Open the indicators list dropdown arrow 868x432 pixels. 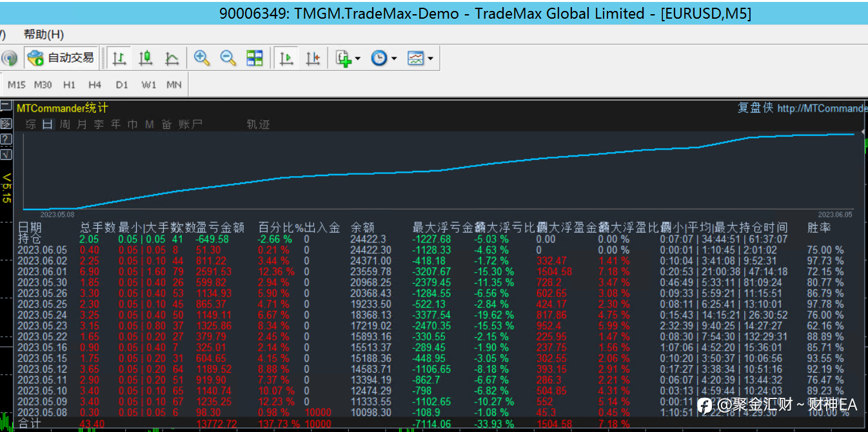pyautogui.click(x=357, y=59)
